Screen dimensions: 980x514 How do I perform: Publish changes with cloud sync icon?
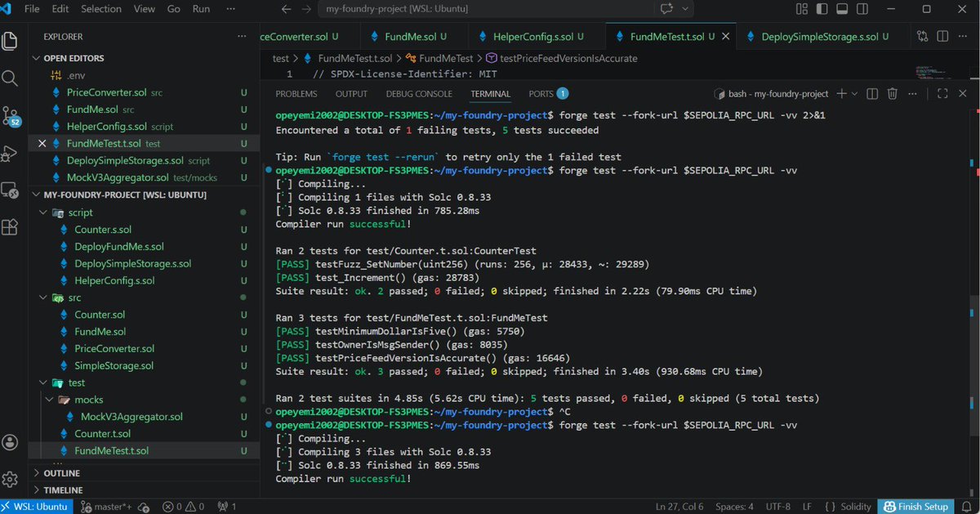click(145, 507)
